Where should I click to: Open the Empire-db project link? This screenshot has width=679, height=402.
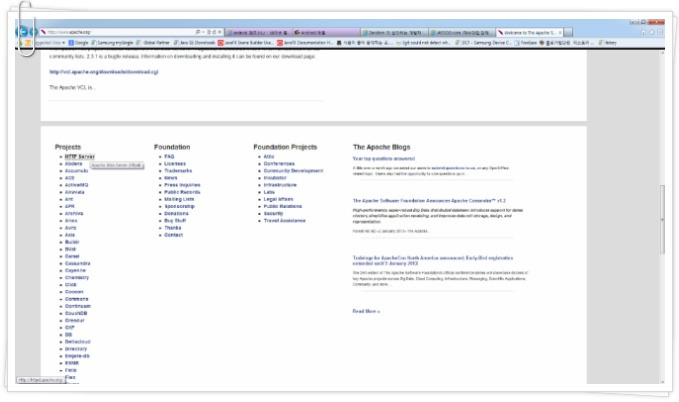[77, 356]
